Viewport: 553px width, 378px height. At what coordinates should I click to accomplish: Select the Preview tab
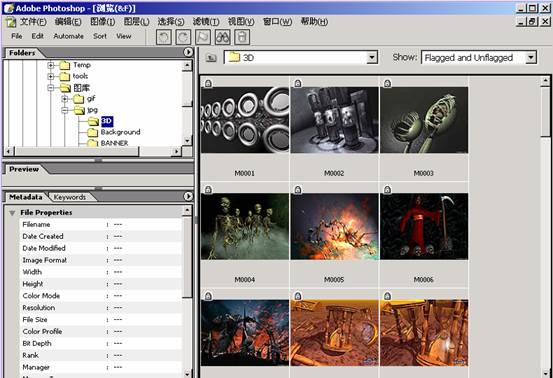pos(24,169)
